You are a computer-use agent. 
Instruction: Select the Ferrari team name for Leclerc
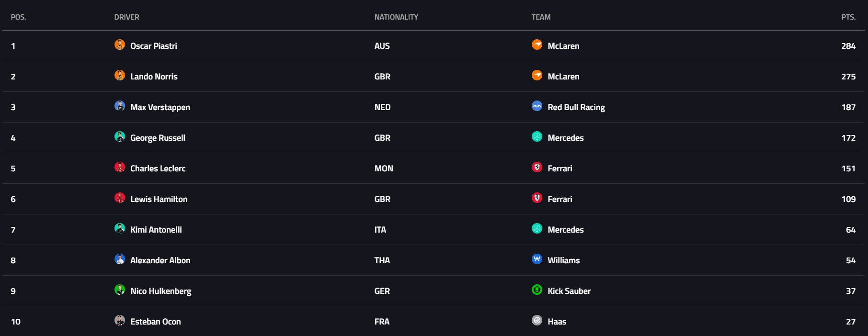(560, 168)
